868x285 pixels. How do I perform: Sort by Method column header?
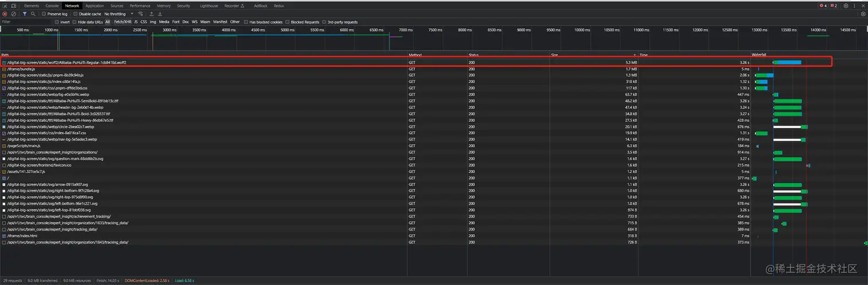(437, 55)
